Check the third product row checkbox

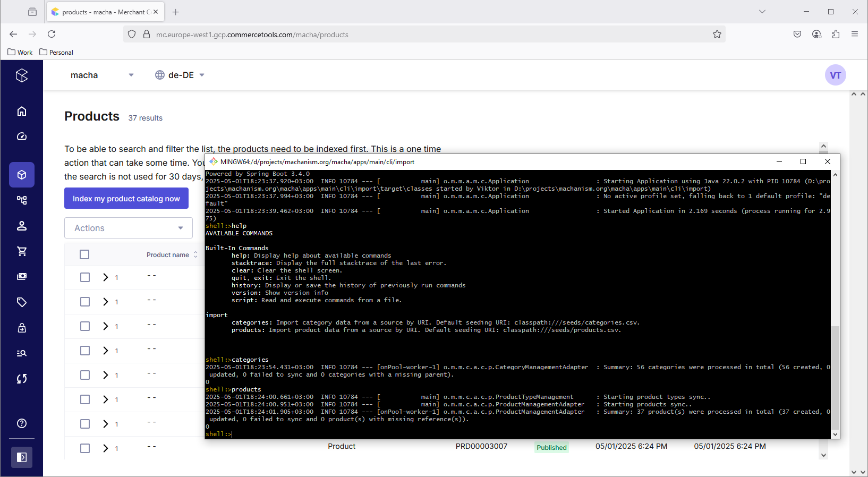coord(85,326)
